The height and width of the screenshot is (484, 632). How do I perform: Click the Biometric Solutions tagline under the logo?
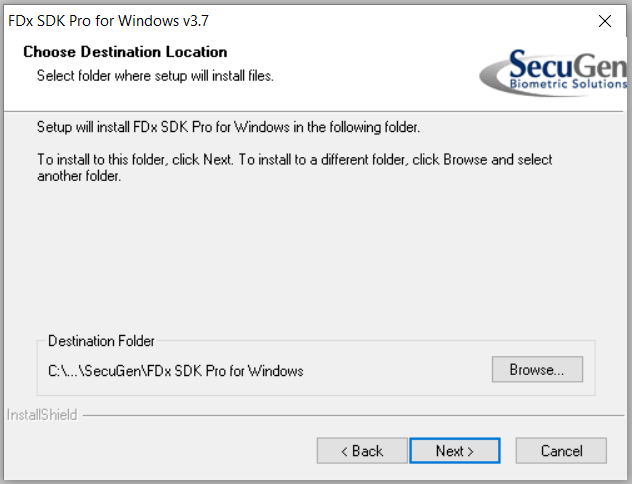coord(568,84)
